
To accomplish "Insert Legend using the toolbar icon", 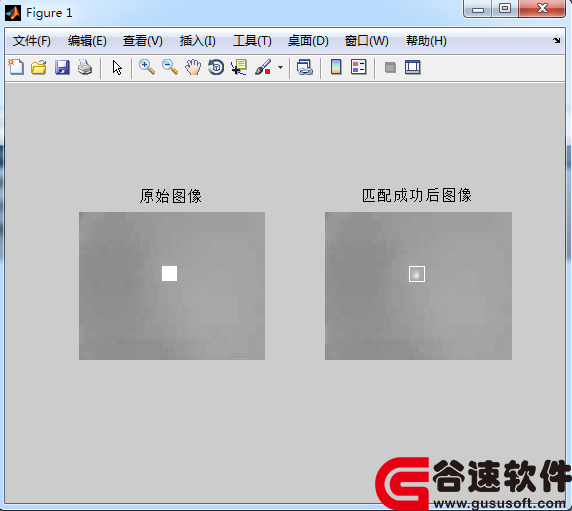I will click(x=359, y=67).
